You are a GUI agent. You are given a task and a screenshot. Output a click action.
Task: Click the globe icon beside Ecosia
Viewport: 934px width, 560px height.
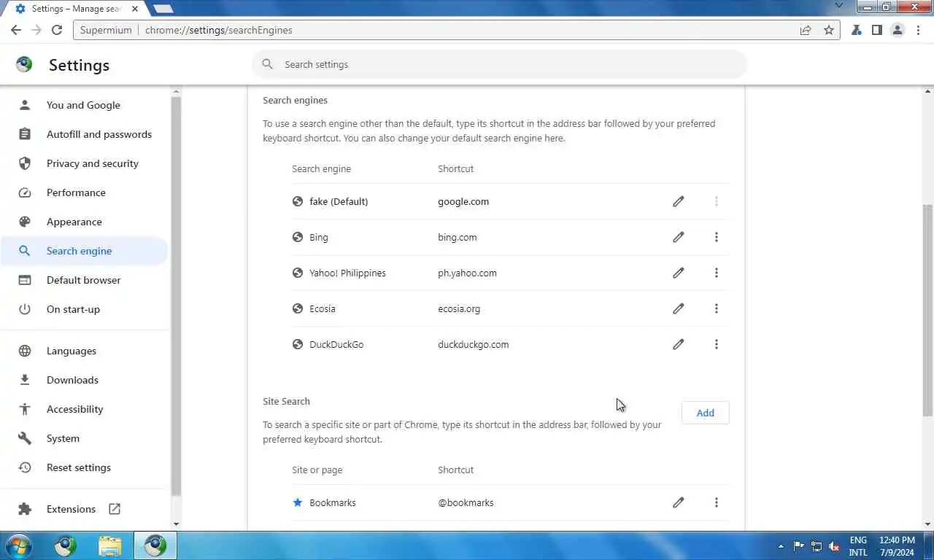[x=298, y=308]
